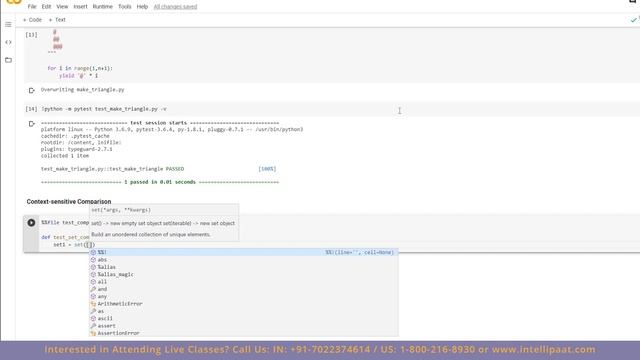Open the Help menu

142,7
